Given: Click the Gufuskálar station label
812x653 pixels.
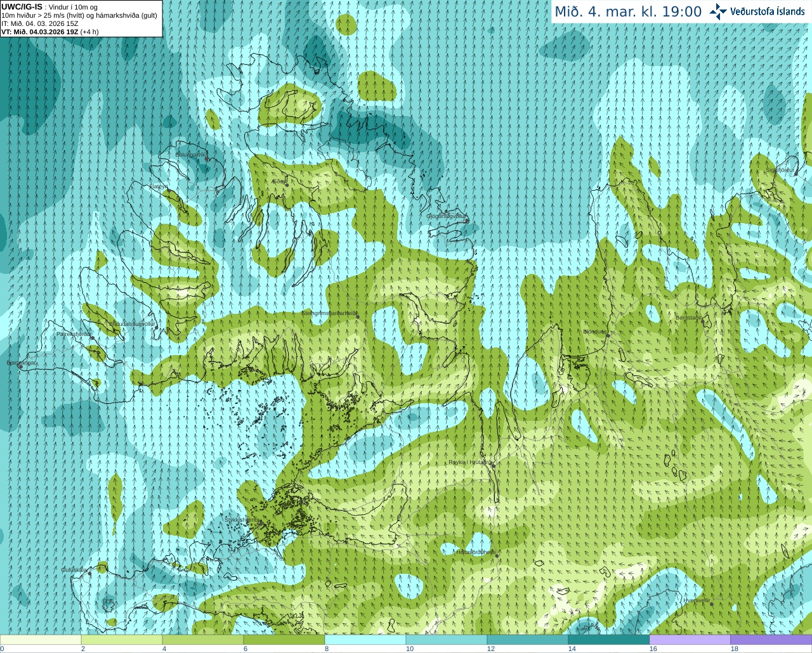Looking at the screenshot, I should (74, 570).
